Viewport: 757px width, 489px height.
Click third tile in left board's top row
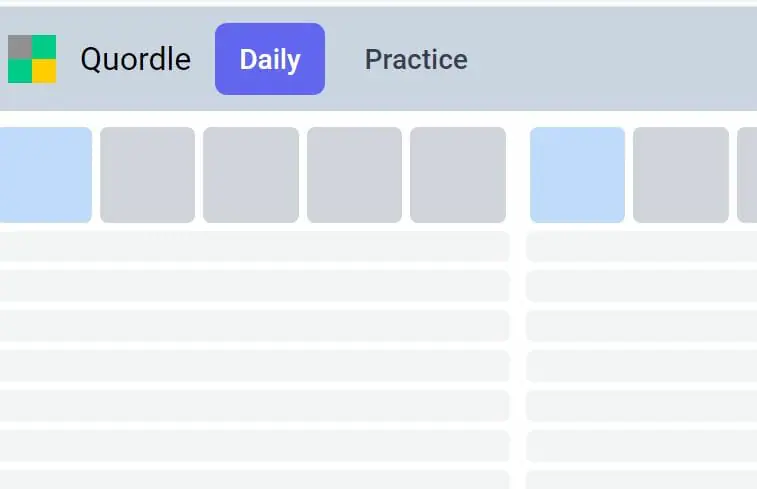(x=251, y=175)
